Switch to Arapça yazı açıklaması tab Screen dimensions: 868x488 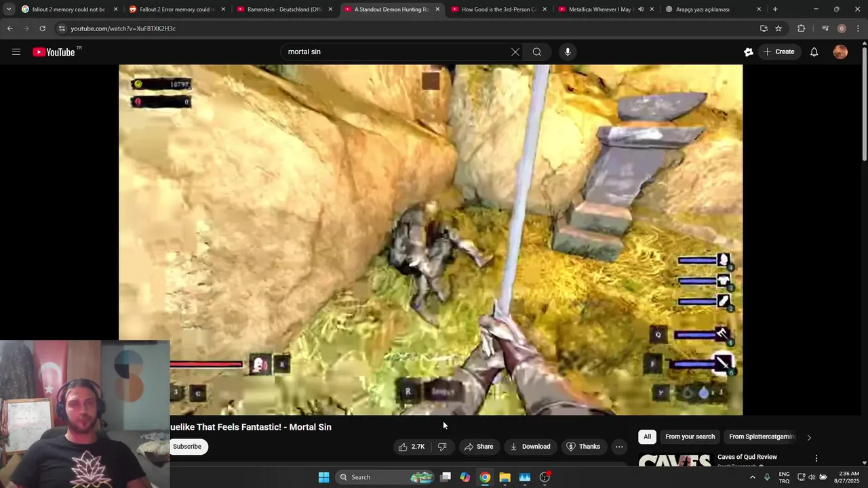point(703,9)
